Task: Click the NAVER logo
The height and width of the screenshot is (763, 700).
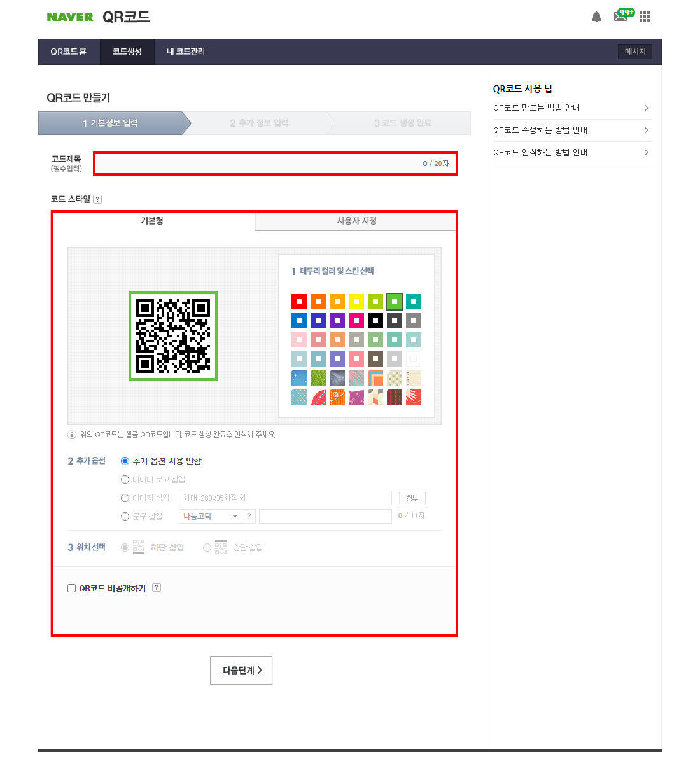Action: tap(70, 17)
